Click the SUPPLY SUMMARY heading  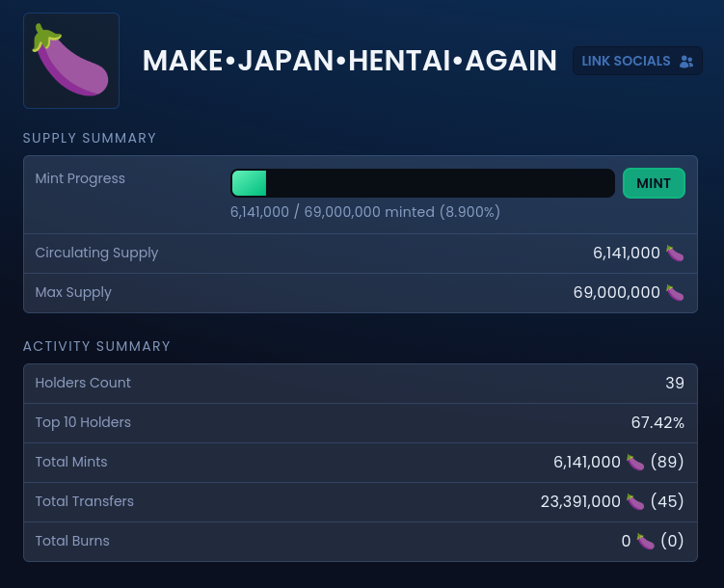90,138
